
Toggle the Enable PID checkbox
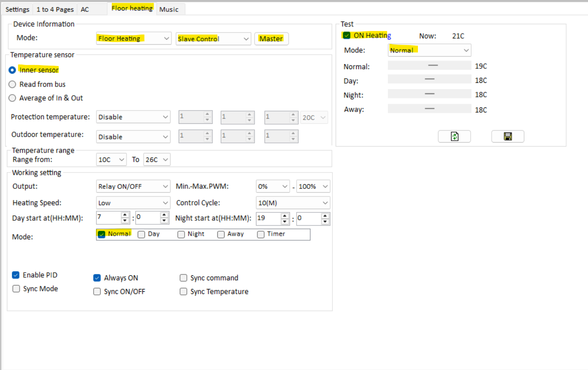[x=16, y=275]
